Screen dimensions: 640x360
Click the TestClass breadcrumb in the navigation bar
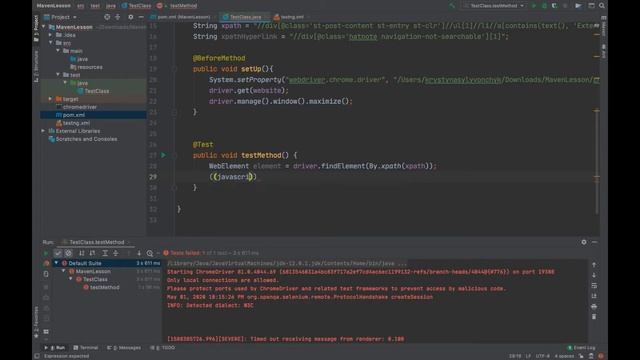tap(136, 6)
